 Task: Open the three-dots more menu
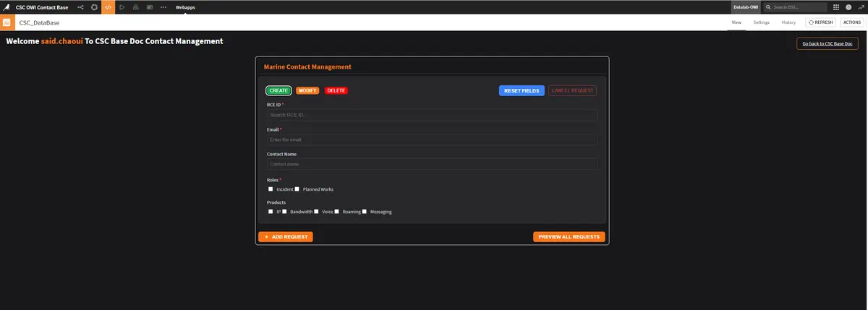click(163, 7)
